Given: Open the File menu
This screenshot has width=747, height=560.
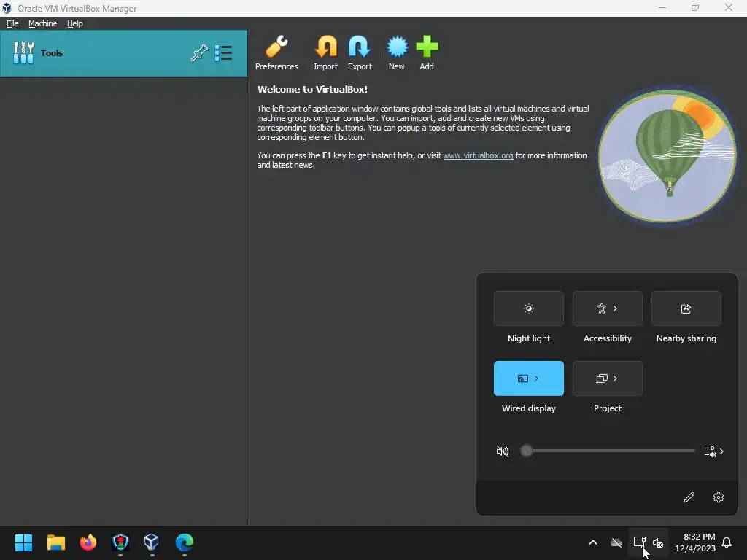Looking at the screenshot, I should [12, 23].
